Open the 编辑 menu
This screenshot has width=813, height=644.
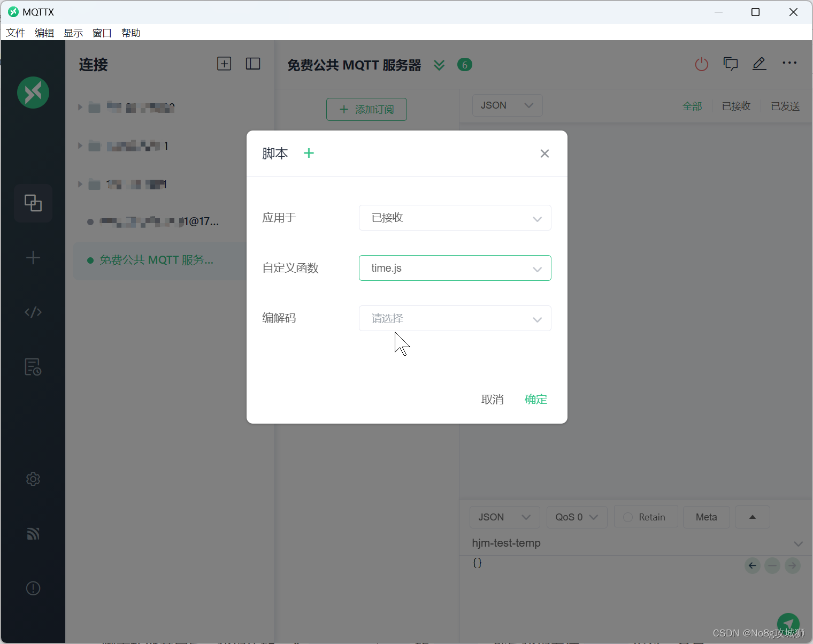pyautogui.click(x=44, y=33)
